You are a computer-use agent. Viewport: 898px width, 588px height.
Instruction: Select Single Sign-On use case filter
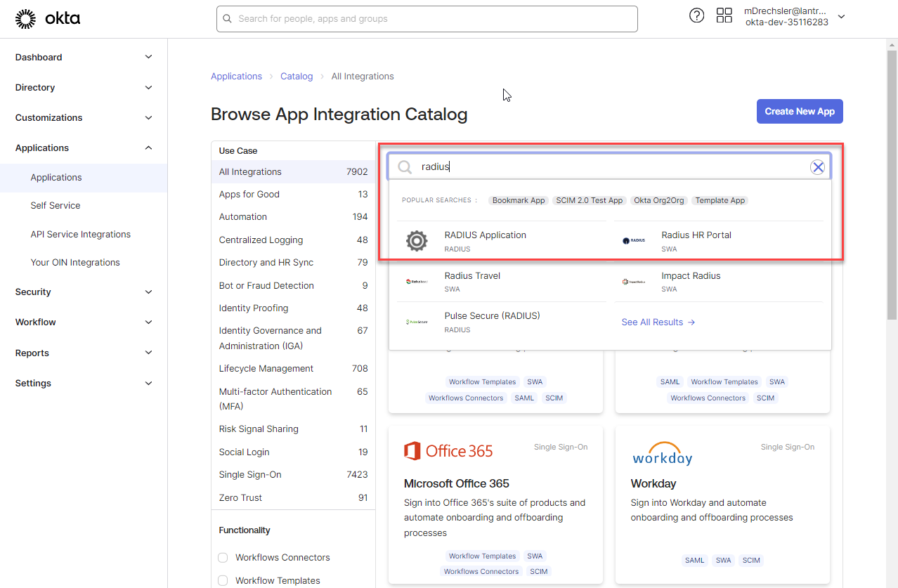pyautogui.click(x=293, y=474)
